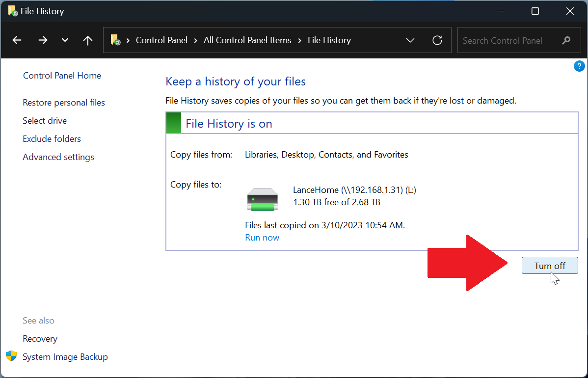Click the LanceHome backup drive icon

tap(263, 199)
